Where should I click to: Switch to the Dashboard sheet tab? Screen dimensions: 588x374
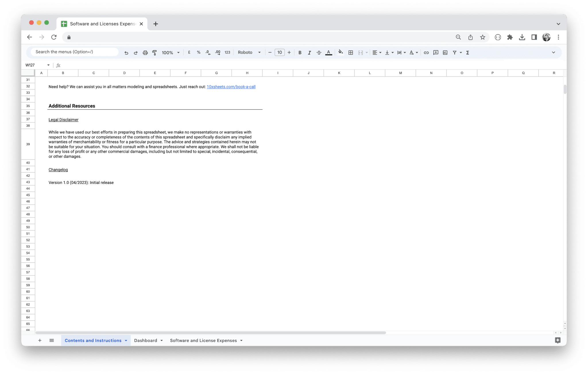146,340
